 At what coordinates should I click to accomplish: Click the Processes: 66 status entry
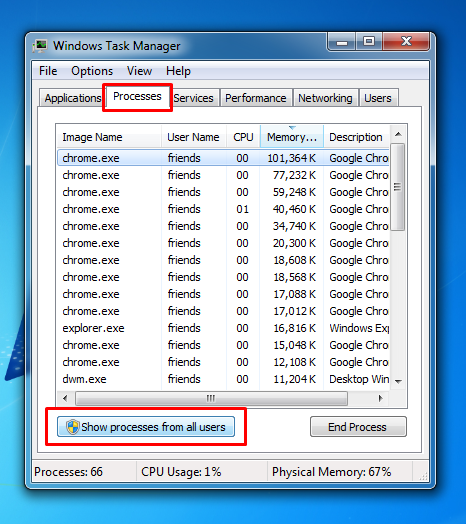[69, 472]
